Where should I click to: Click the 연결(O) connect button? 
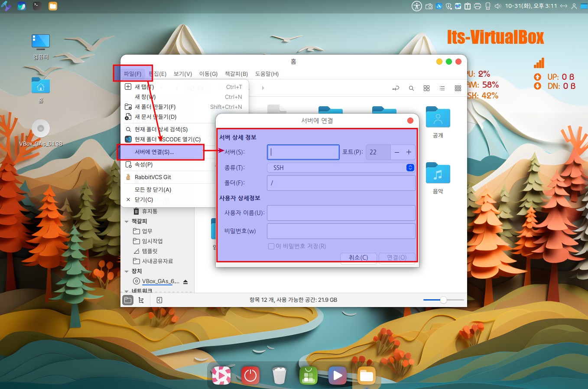click(x=397, y=258)
